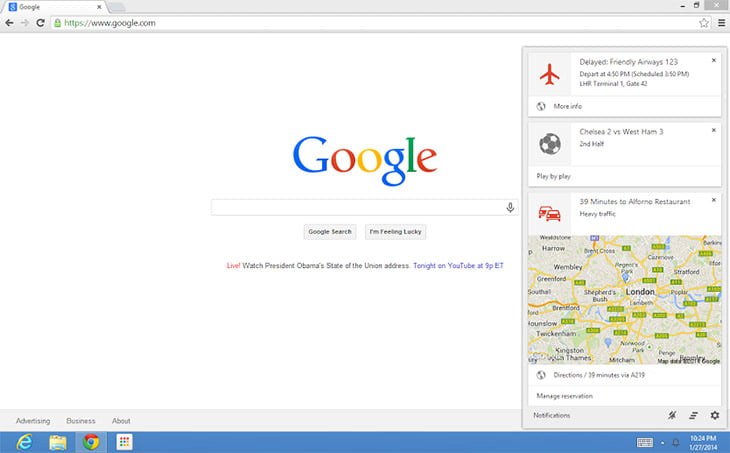Image resolution: width=730 pixels, height=453 pixels.
Task: Click the 'Notifications' panel label
Action: pyautogui.click(x=552, y=415)
